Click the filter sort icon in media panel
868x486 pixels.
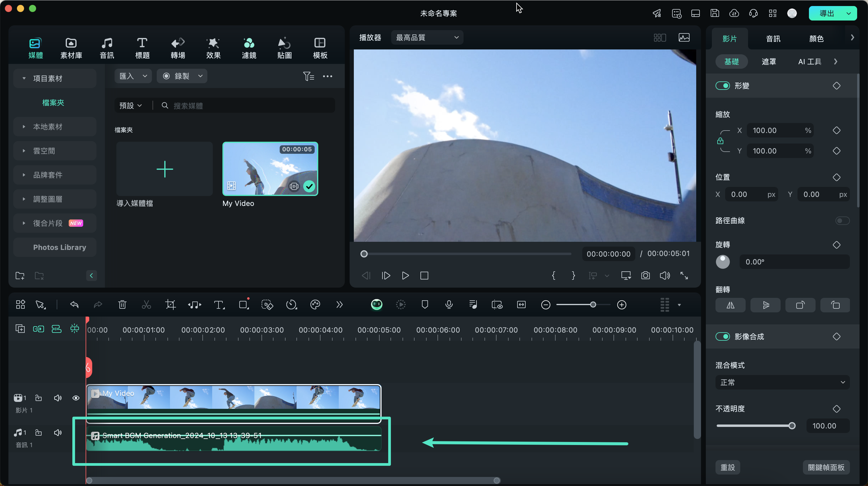pos(308,76)
